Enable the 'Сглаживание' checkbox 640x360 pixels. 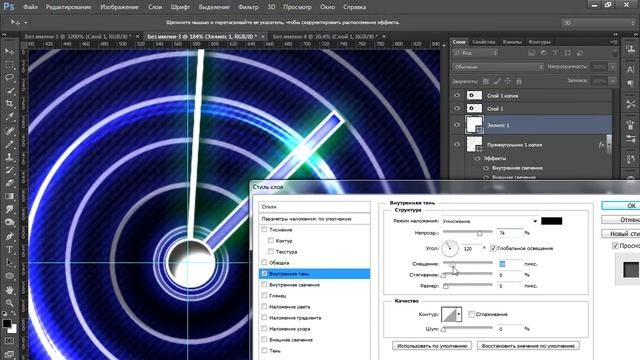click(471, 314)
